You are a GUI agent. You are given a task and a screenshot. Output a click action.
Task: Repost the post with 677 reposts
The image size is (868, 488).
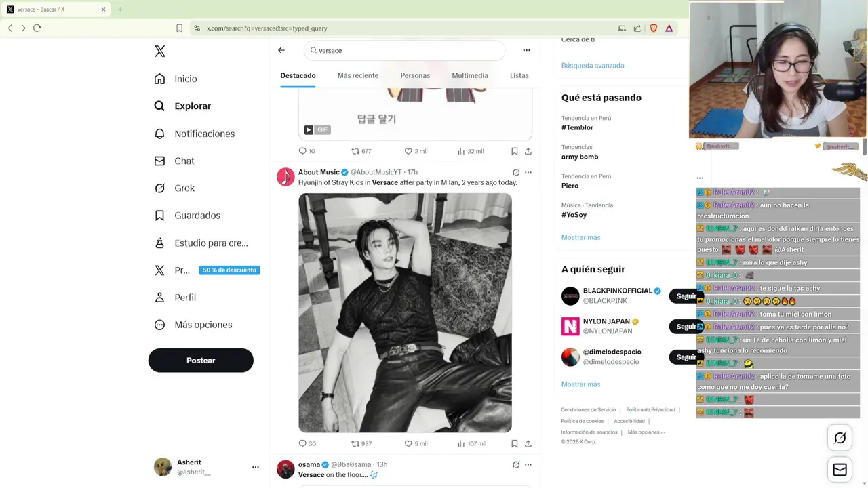coord(361,151)
